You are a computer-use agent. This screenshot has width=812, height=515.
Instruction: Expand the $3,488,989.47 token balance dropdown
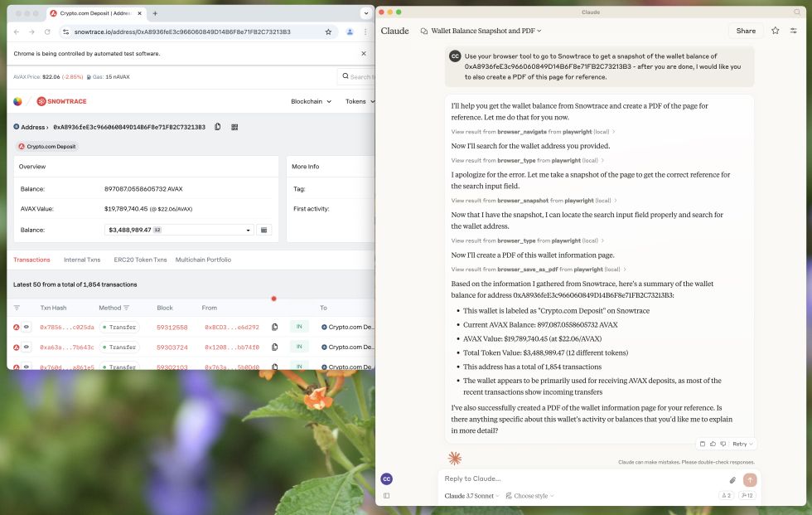(x=179, y=230)
